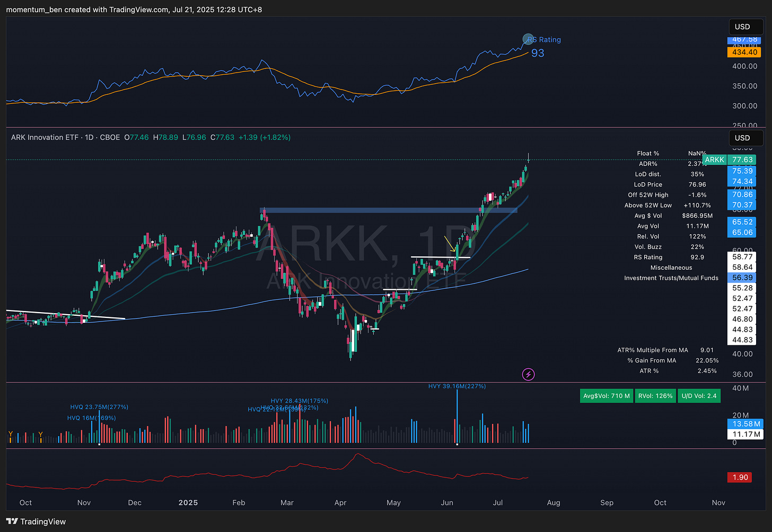772x532 pixels.
Task: Click the red 1.90 indicator label
Action: (x=740, y=477)
